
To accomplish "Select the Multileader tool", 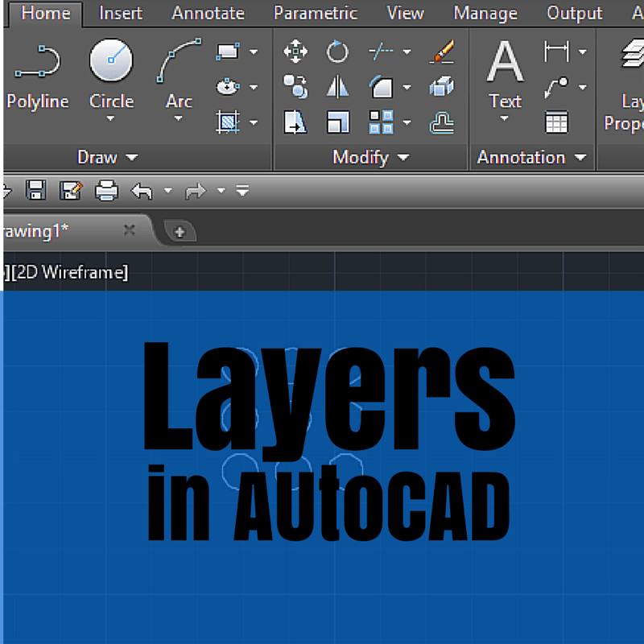I will pyautogui.click(x=556, y=87).
